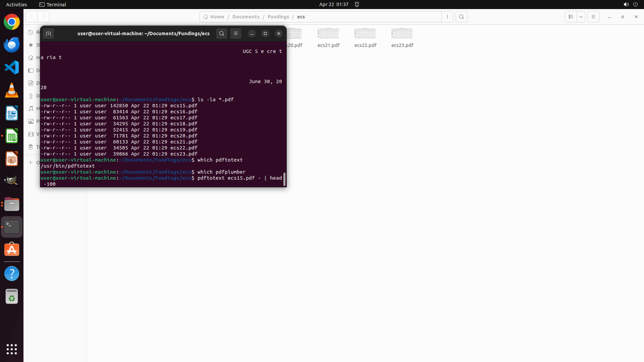This screenshot has height=362, width=644.
Task: Launch Google Chrome from dock
Action: 12,22
